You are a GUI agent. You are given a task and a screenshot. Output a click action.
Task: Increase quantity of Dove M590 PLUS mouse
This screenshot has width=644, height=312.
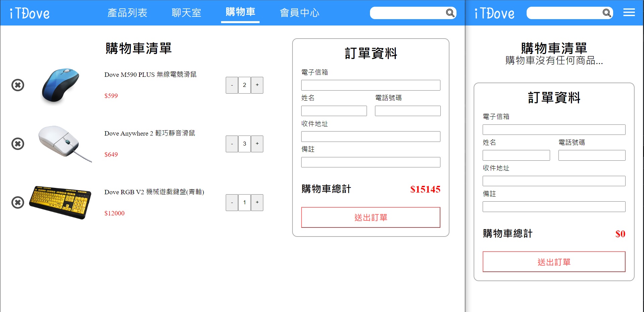tap(257, 85)
